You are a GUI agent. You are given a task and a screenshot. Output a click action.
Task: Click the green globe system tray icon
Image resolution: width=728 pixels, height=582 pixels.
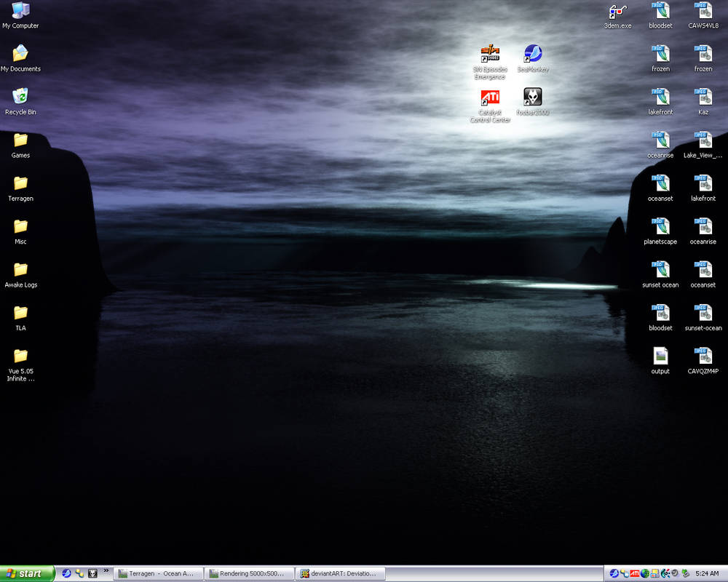645,574
